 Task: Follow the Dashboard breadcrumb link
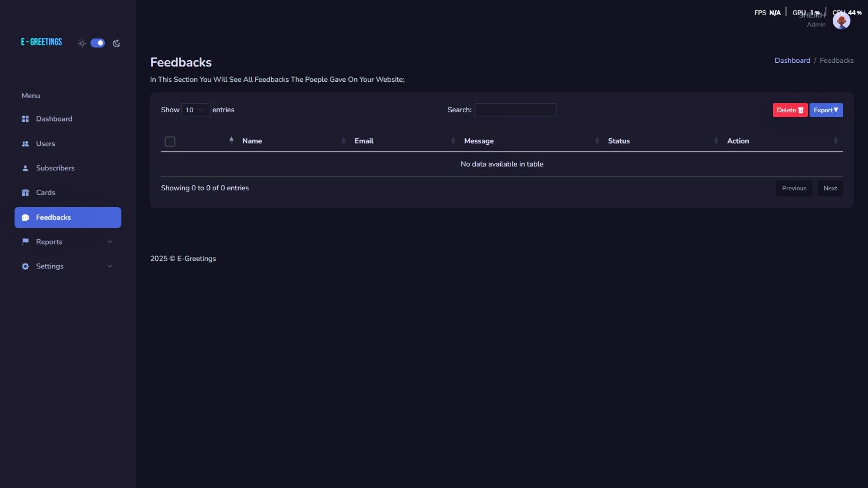792,61
